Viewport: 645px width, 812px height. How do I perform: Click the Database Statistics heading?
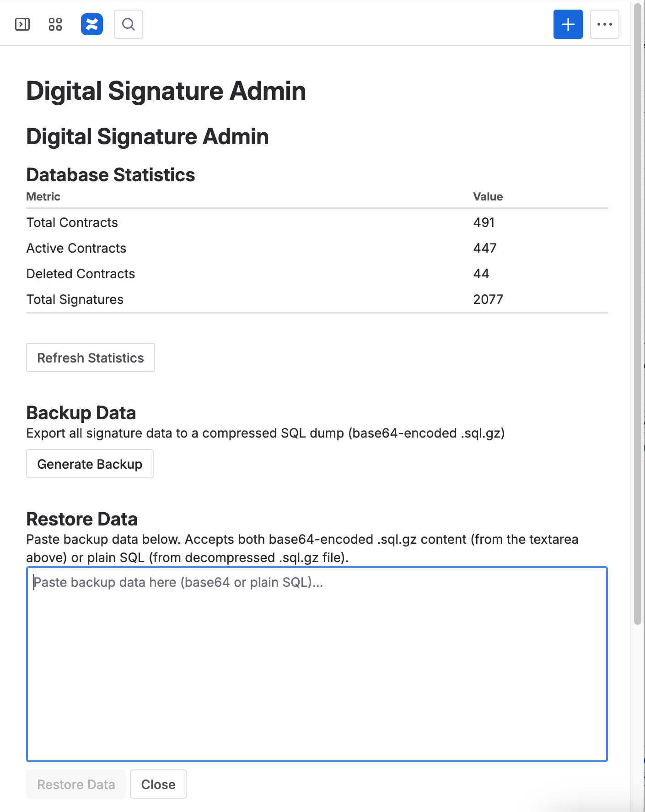(x=111, y=175)
